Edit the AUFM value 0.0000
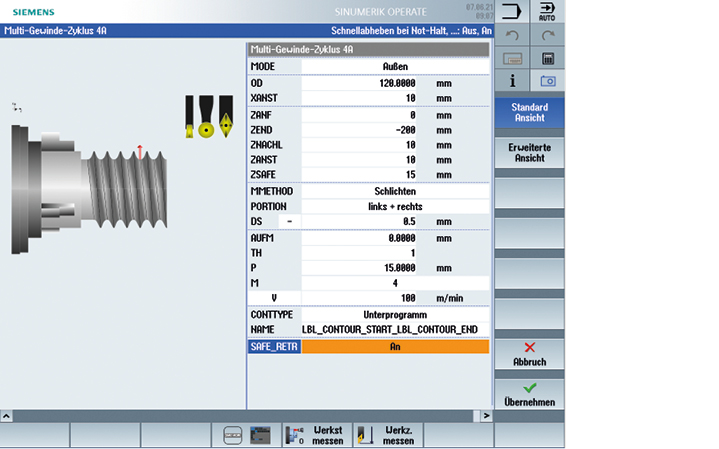Screen dimensions: 719x449 359,238
